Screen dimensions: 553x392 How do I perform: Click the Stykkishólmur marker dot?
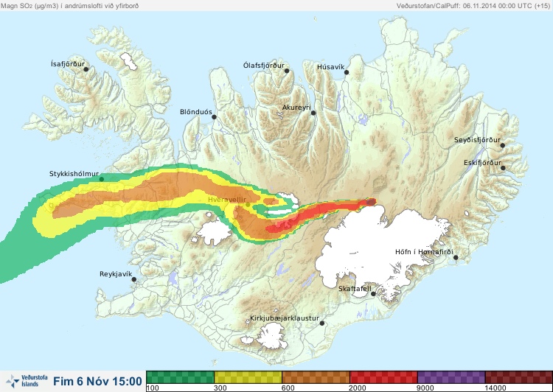tap(102, 179)
